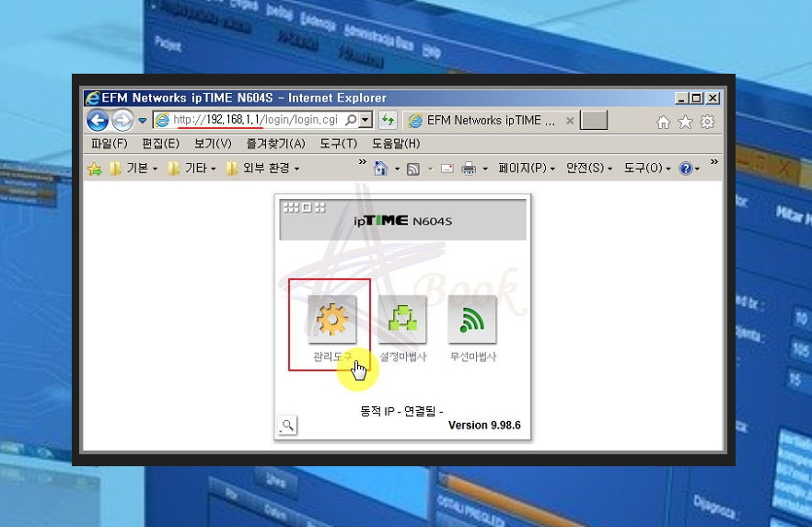This screenshot has height=527, width=812.
Task: Open the 무선마법사 wireless wizard icon
Action: click(x=472, y=319)
